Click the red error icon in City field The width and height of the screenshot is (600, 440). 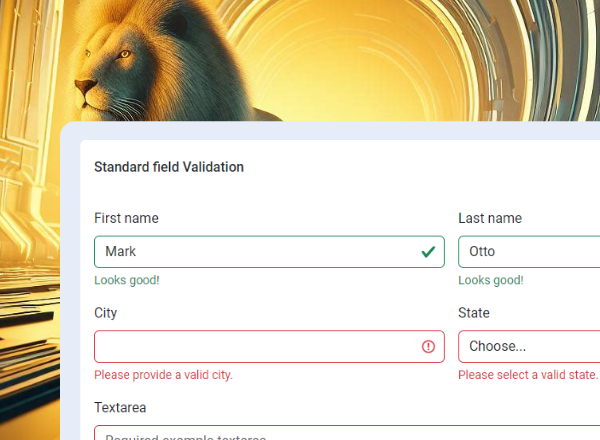[428, 347]
